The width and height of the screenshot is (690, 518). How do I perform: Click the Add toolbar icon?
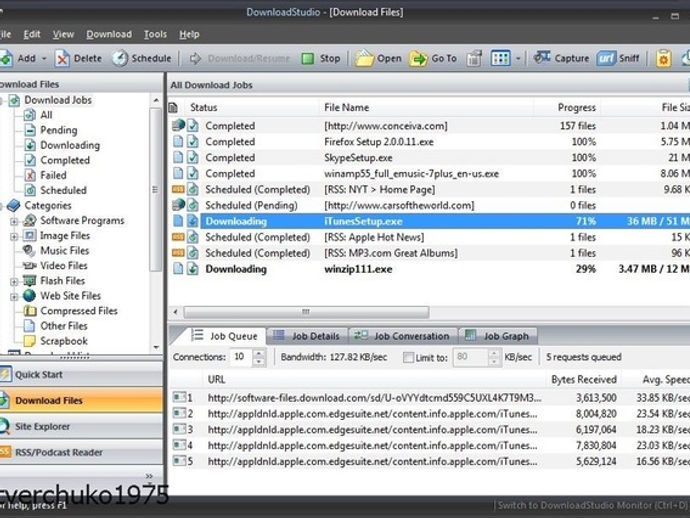pyautogui.click(x=6, y=58)
